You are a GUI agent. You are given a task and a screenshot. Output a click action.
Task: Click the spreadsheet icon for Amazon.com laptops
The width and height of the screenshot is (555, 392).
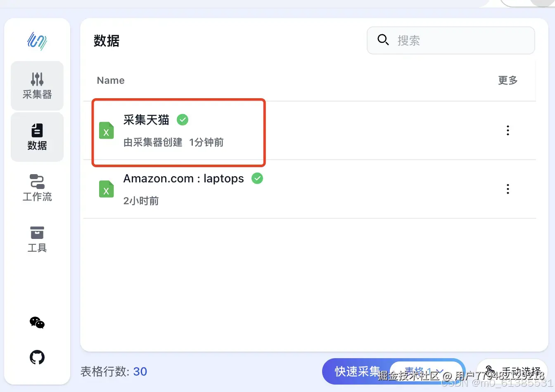point(106,189)
